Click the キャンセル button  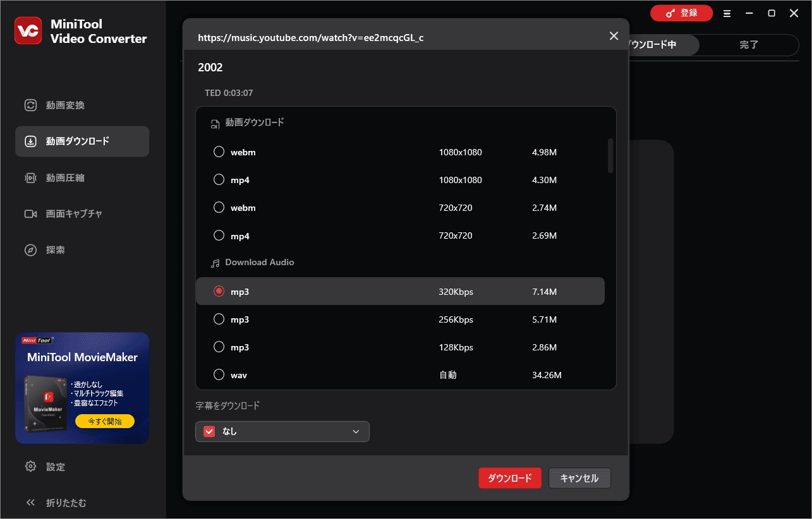(x=579, y=478)
